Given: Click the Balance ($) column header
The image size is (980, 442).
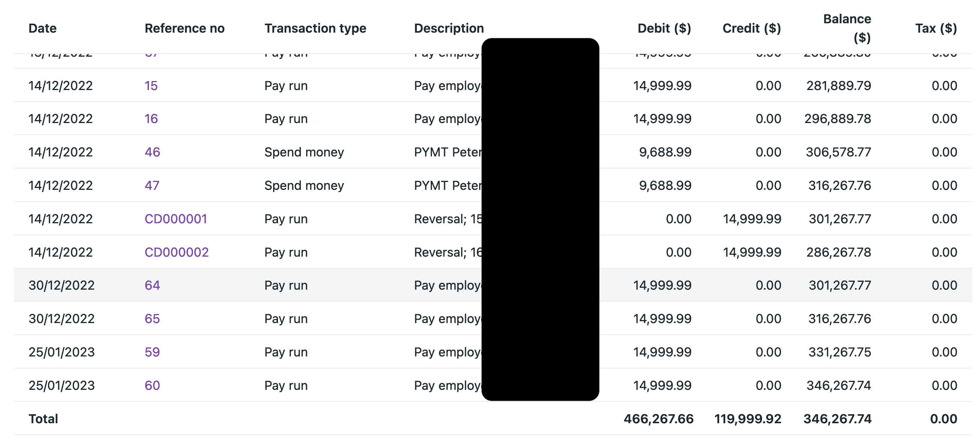Looking at the screenshot, I should point(847,28).
